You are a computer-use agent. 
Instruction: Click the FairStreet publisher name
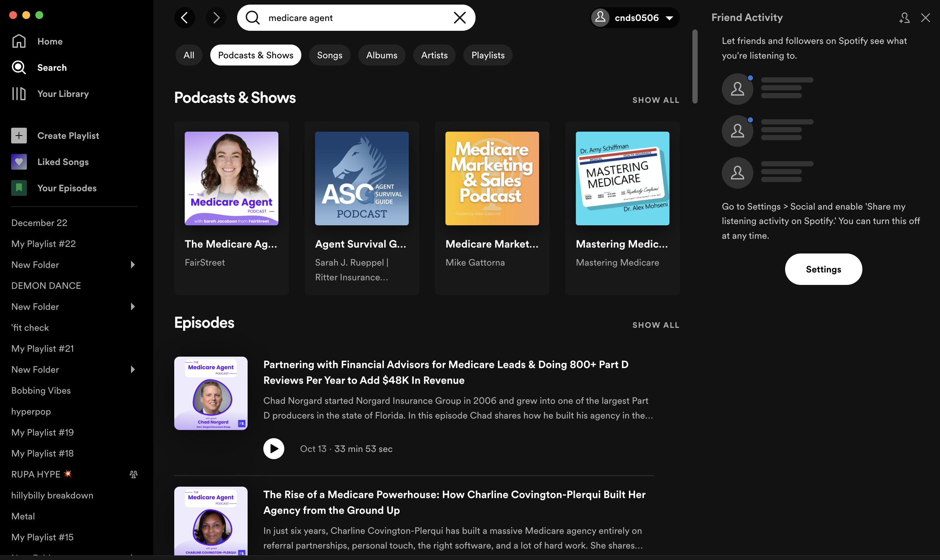point(204,262)
